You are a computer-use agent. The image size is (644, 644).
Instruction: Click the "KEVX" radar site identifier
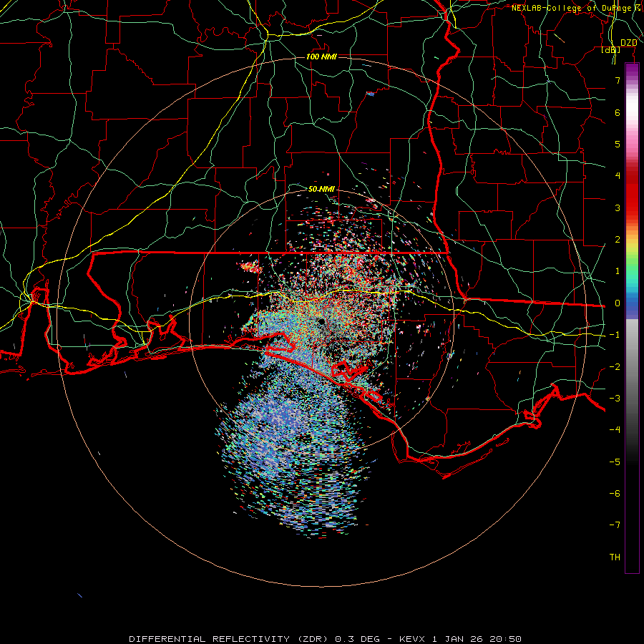tap(412, 639)
